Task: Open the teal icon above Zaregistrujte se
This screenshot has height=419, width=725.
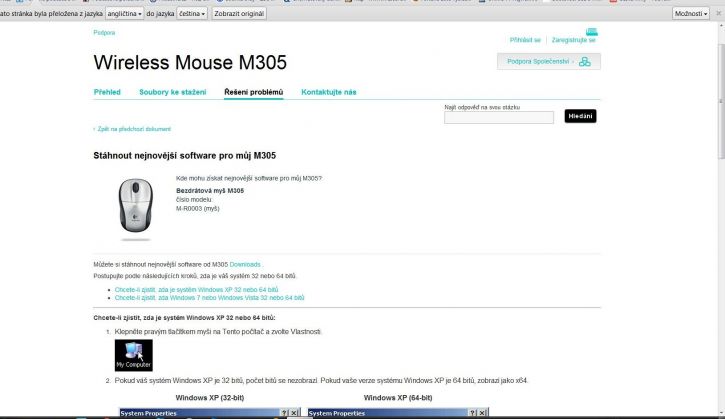Action: (591, 31)
